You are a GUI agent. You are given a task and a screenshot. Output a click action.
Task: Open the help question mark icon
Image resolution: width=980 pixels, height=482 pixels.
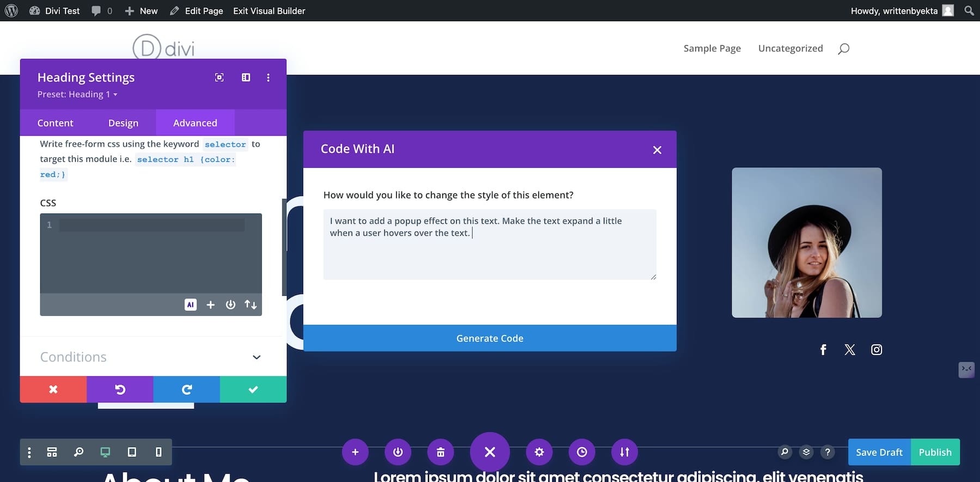pyautogui.click(x=828, y=452)
